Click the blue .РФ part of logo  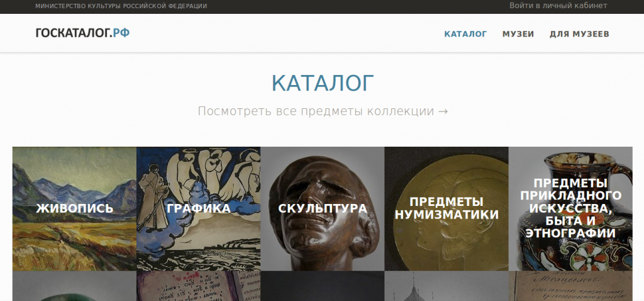click(121, 33)
